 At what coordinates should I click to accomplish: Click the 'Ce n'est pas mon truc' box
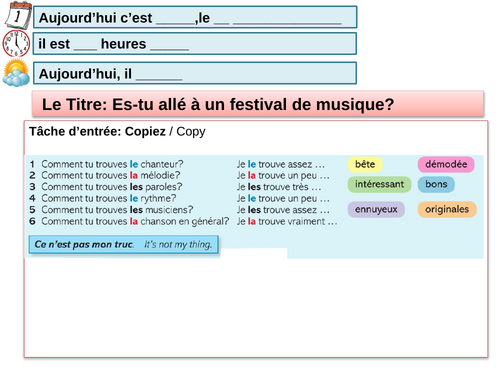click(x=124, y=245)
